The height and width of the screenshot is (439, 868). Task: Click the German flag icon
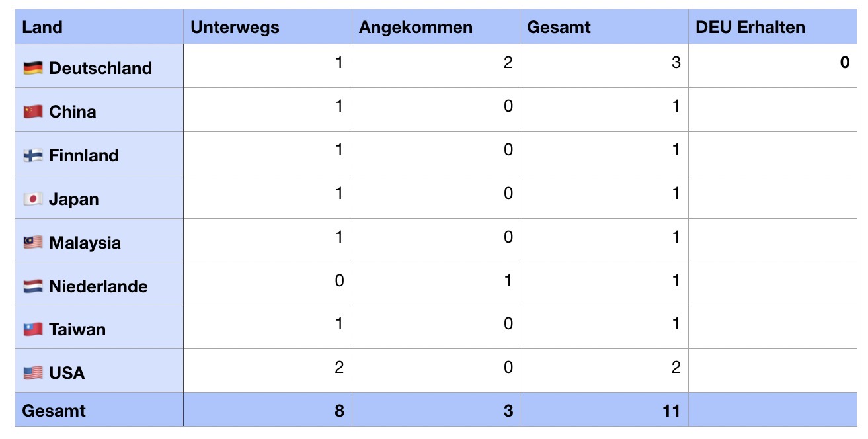coord(33,68)
